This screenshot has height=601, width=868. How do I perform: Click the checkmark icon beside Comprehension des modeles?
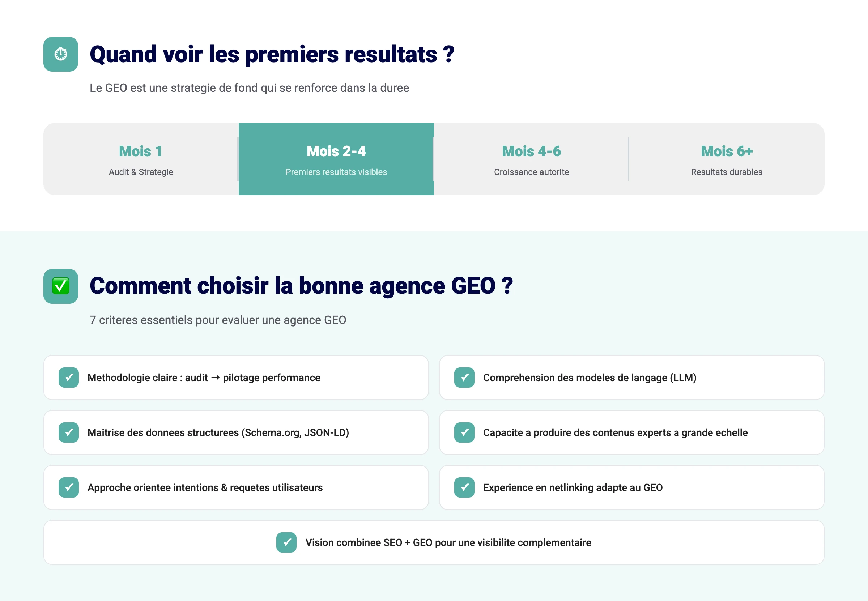coord(464,377)
